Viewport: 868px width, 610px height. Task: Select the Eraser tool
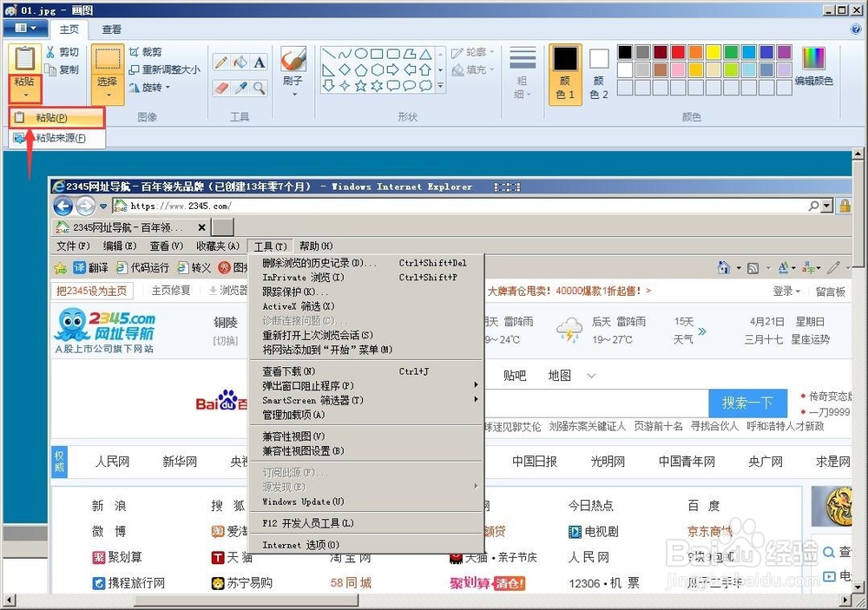(220, 87)
